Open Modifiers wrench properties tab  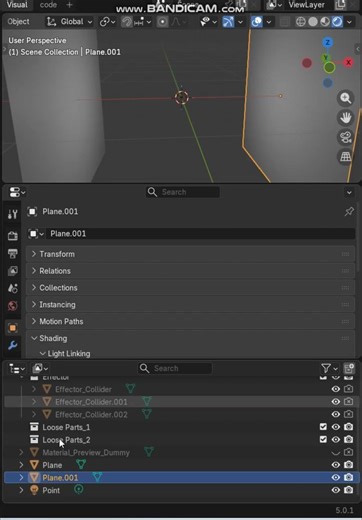pos(13,345)
